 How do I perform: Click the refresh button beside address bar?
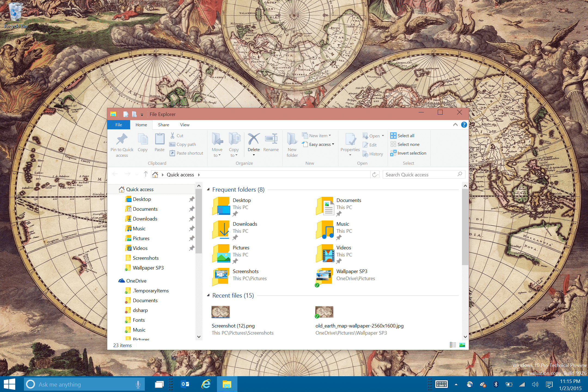pos(375,174)
